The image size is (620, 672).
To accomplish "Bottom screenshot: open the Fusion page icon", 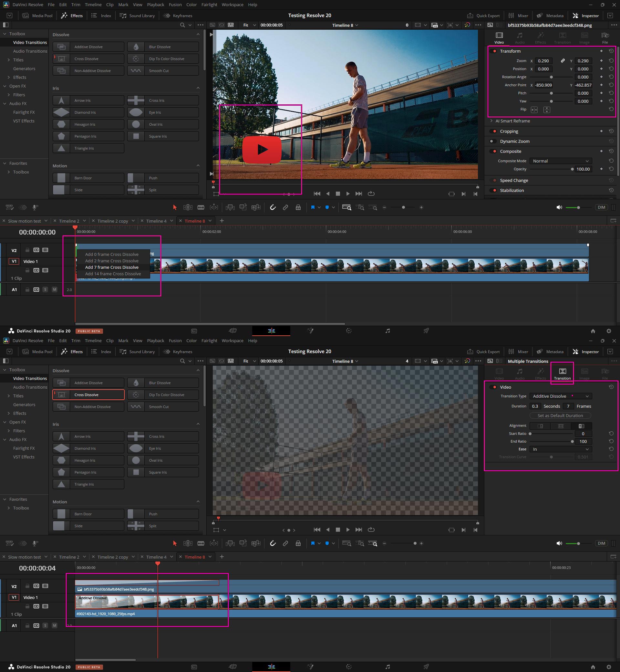I will tap(311, 667).
